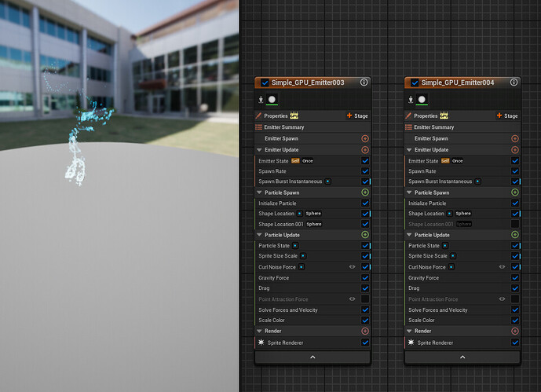Toggle Point Attraction Force eye in Emitter004
The height and width of the screenshot is (392, 541).
(x=502, y=299)
